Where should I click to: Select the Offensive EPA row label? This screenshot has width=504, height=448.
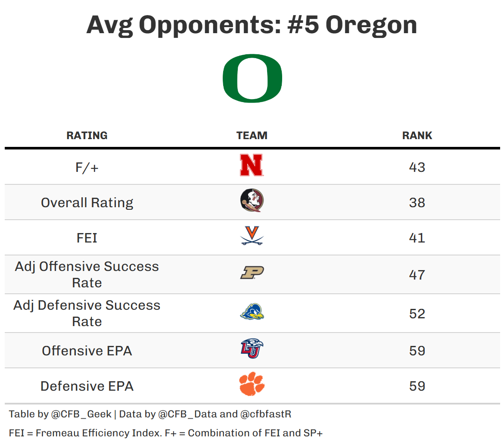pos(87,351)
